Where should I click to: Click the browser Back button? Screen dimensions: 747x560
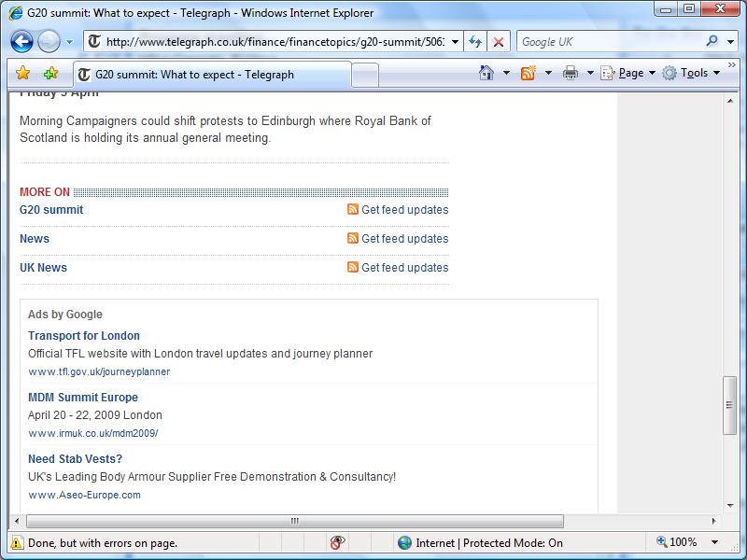(22, 42)
